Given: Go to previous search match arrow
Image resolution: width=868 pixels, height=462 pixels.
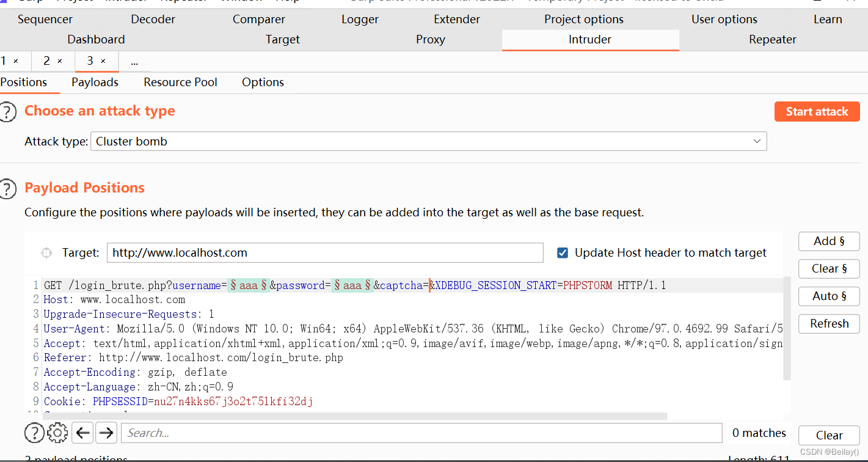Looking at the screenshot, I should (82, 433).
